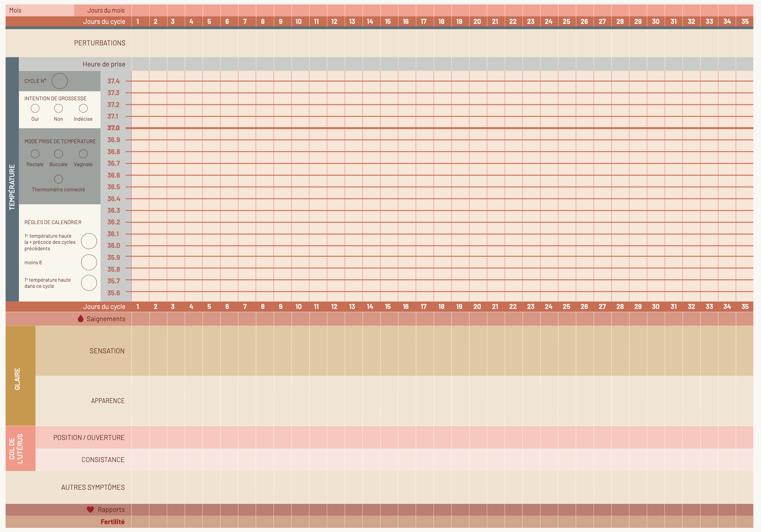
Task: Click the red Fertilité label
Action: point(112,522)
